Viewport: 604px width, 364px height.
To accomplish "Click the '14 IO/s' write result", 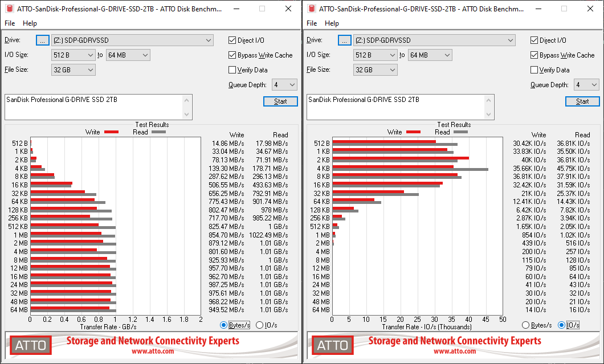I will (x=535, y=310).
